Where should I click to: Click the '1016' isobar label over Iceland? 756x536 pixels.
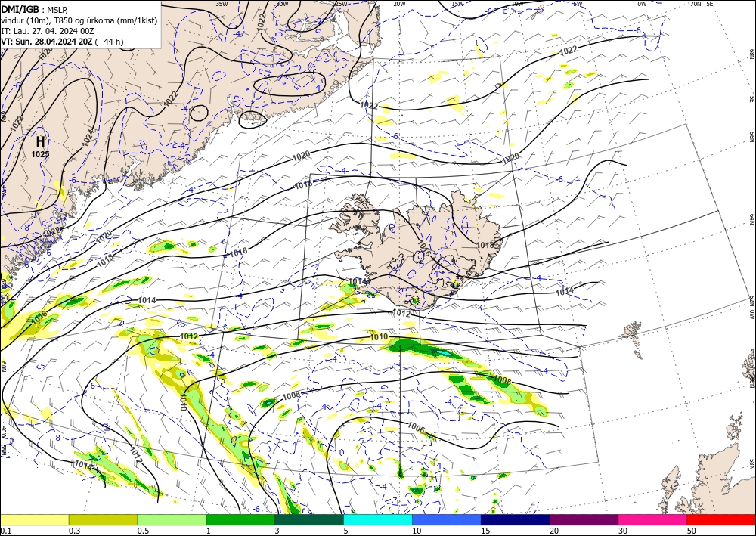pos(423,249)
